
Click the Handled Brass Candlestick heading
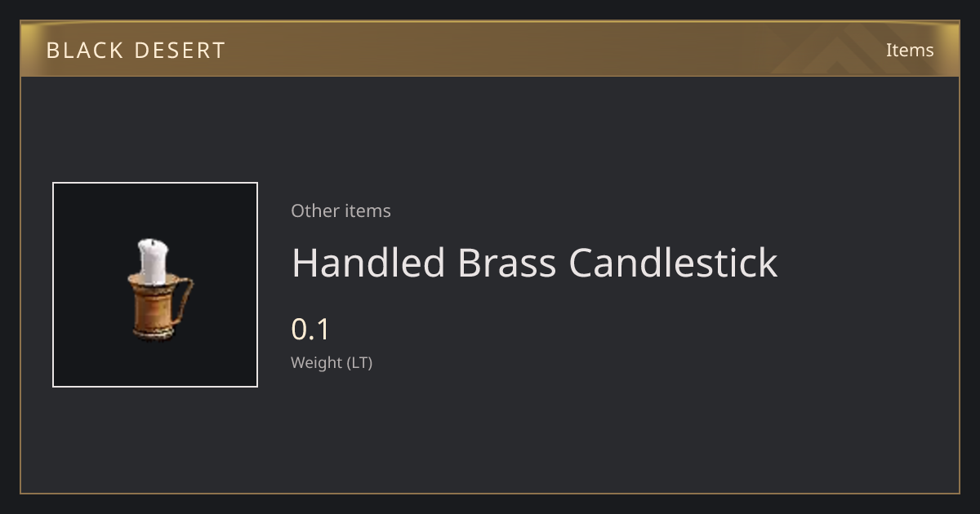click(x=534, y=263)
